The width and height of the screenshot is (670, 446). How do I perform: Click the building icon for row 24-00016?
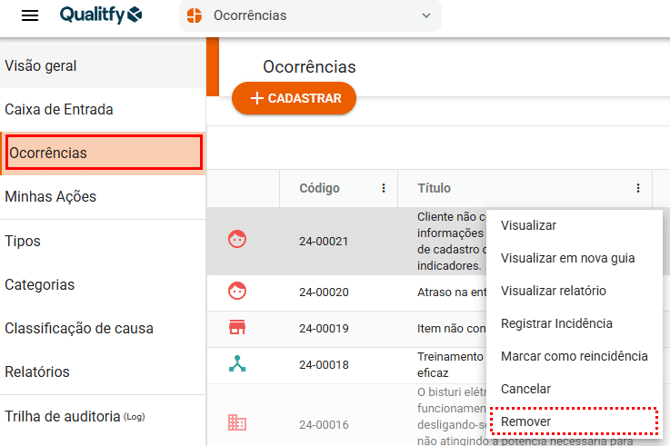237,423
